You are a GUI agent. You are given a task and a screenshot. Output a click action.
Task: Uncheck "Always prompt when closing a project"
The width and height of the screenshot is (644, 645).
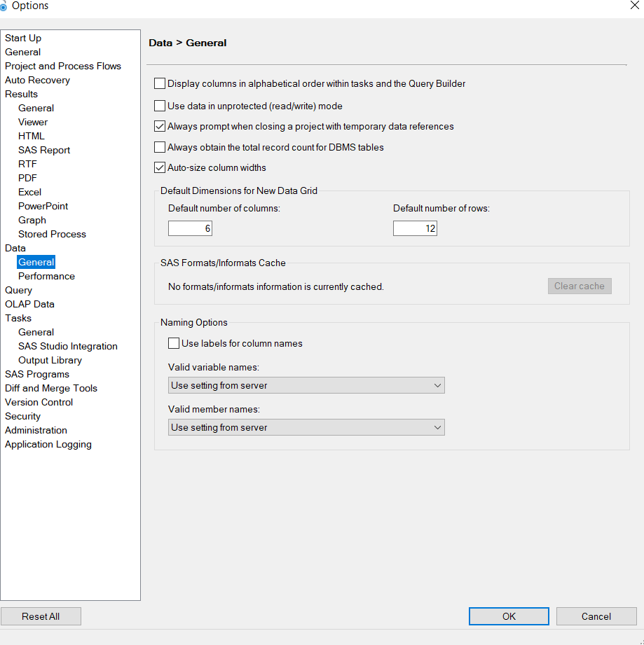coord(159,127)
